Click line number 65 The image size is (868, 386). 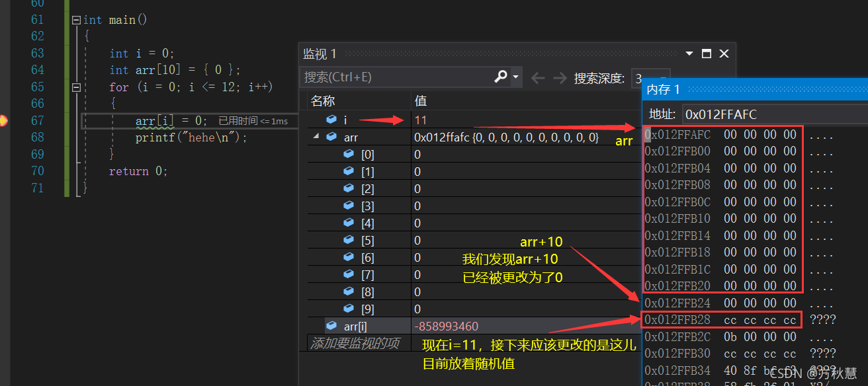point(37,87)
